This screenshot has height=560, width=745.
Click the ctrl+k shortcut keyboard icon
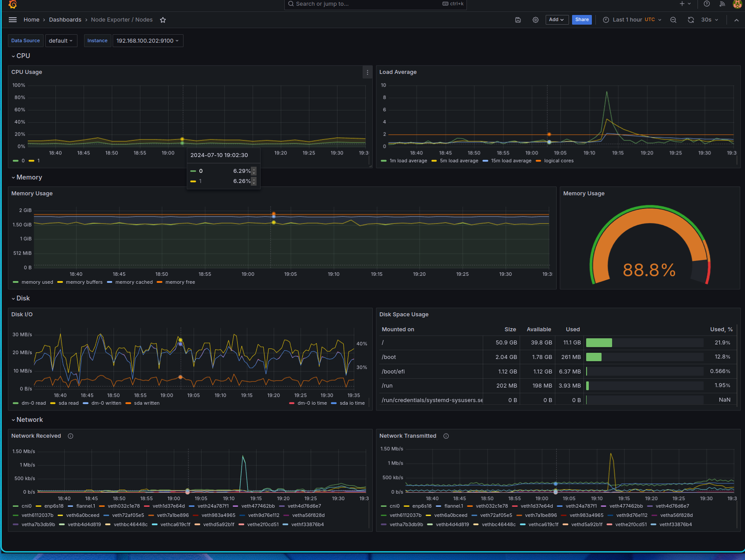point(445,4)
